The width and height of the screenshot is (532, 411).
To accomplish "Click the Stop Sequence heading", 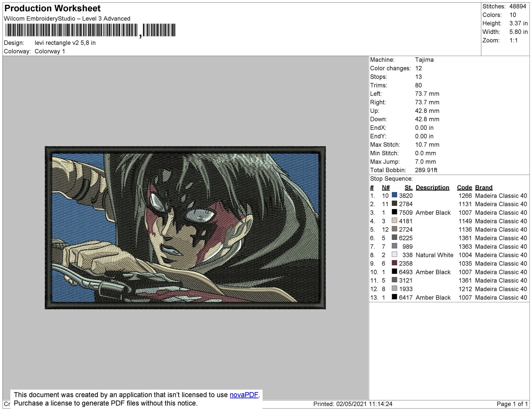I will tap(391, 179).
